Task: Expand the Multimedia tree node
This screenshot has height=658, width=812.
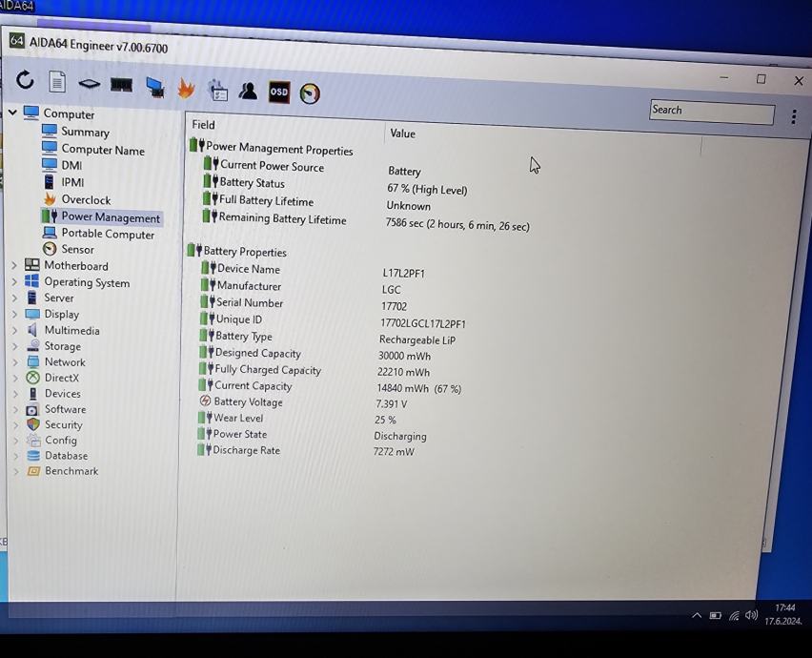Action: coord(15,330)
